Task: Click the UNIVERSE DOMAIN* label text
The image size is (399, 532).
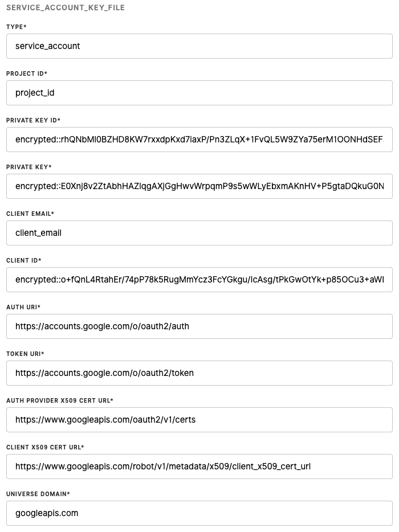Action: click(x=38, y=494)
